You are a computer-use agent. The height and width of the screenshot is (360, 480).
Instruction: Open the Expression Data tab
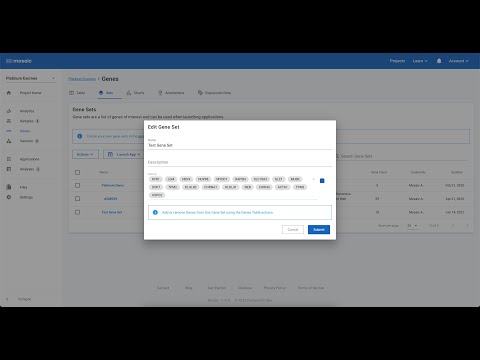[x=214, y=93]
